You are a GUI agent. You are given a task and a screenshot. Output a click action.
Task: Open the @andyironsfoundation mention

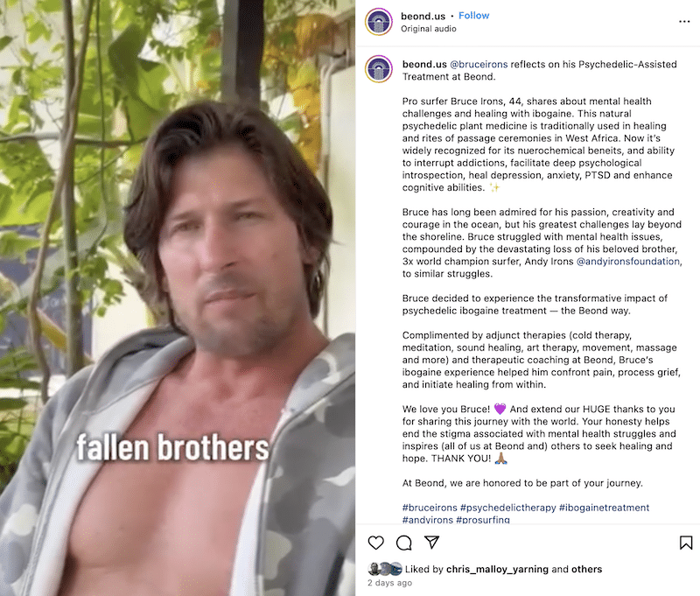click(628, 261)
